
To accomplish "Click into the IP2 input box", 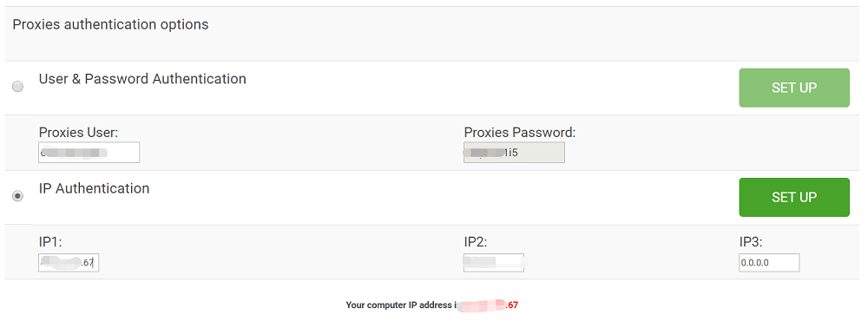I will 494,263.
